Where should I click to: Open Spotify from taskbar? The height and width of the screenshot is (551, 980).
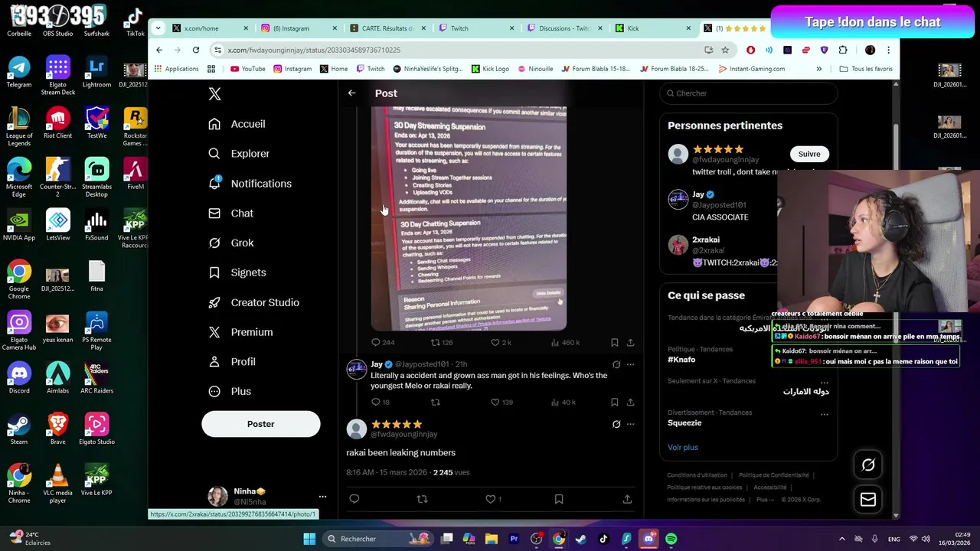pos(671,539)
